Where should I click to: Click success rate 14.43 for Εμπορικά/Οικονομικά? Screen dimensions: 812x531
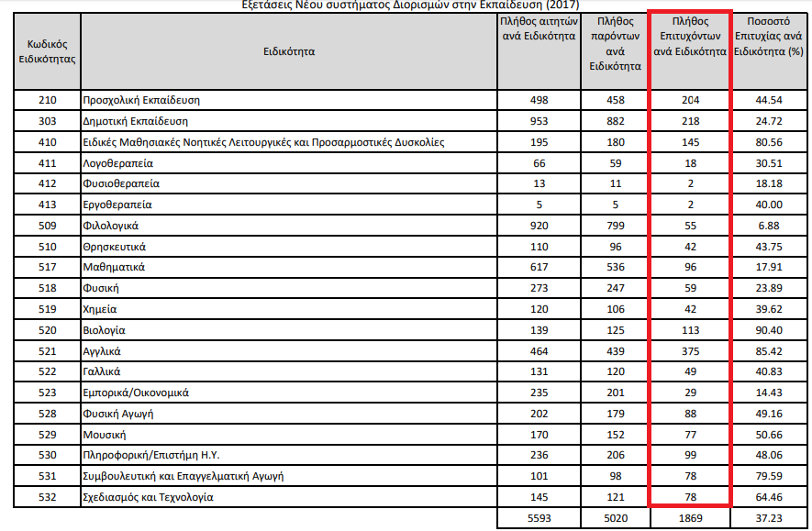[x=769, y=393]
